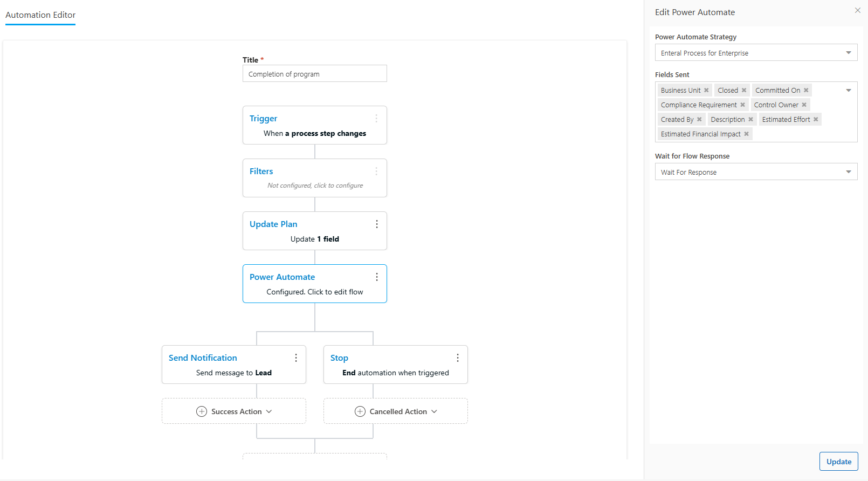Click 'When a process step changes' text
This screenshot has width=868, height=481.
315,133
